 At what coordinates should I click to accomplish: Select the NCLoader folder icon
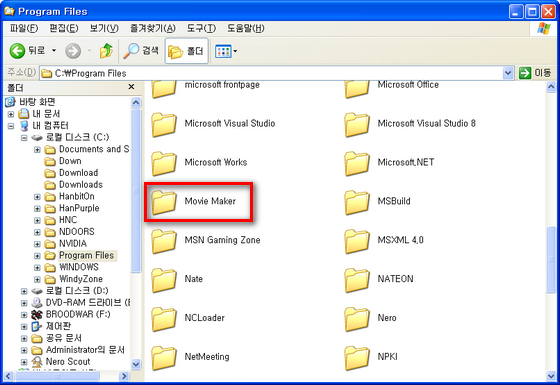[164, 319]
